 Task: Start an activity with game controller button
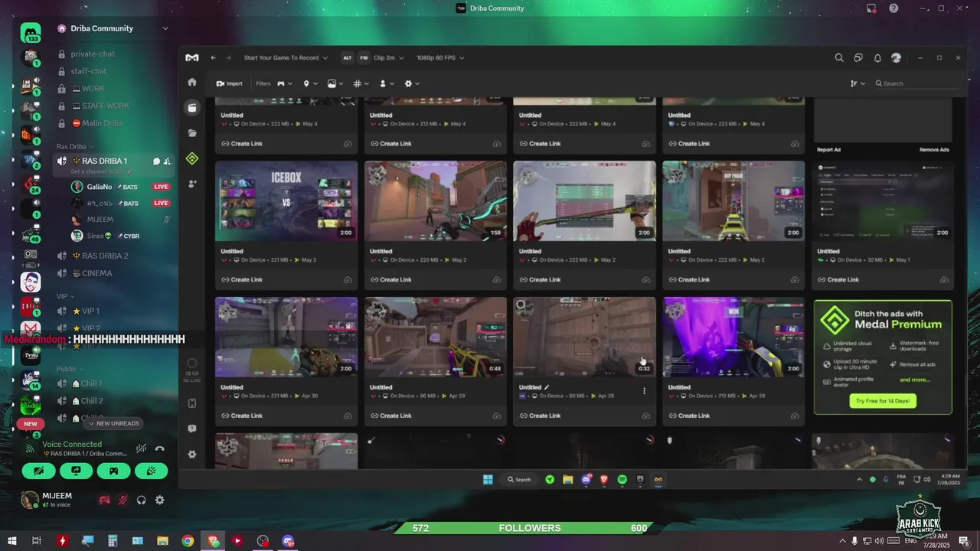(113, 471)
